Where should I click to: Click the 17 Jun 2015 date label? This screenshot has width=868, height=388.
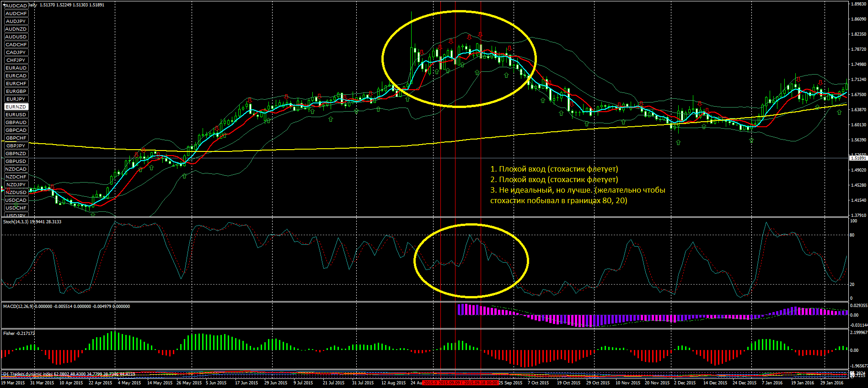(x=246, y=383)
